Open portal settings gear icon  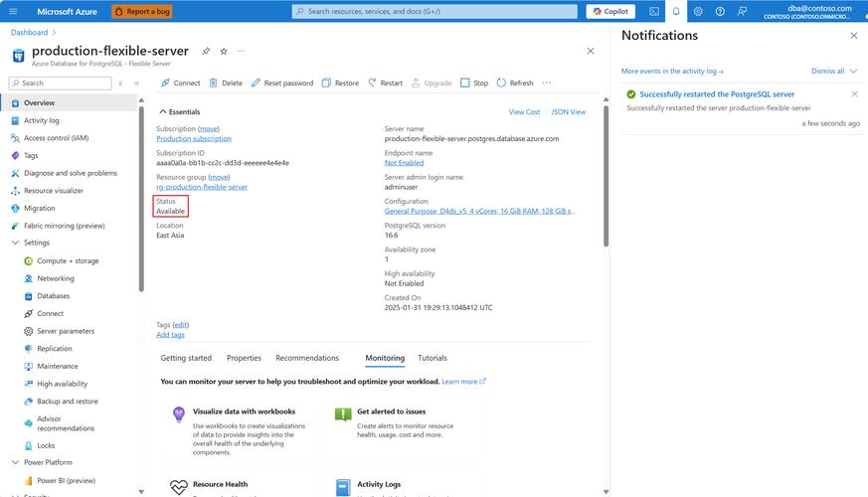698,12
